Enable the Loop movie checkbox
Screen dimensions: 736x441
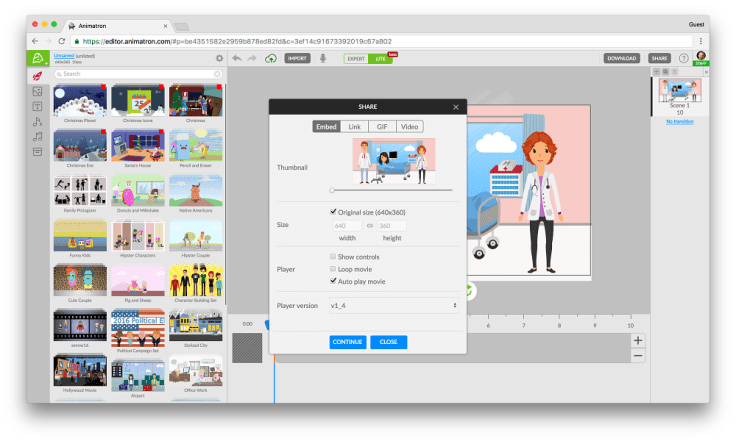click(x=333, y=269)
